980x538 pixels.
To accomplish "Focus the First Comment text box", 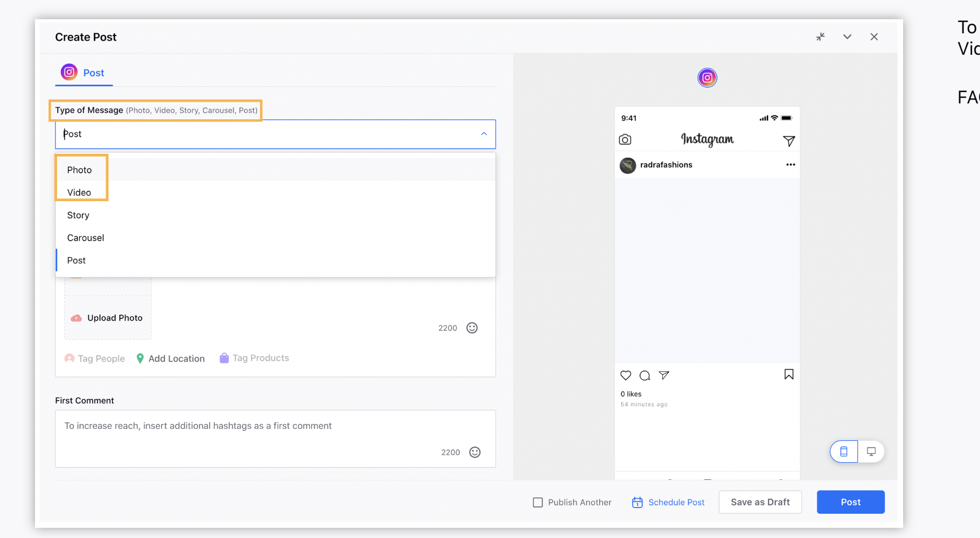I will [x=275, y=439].
